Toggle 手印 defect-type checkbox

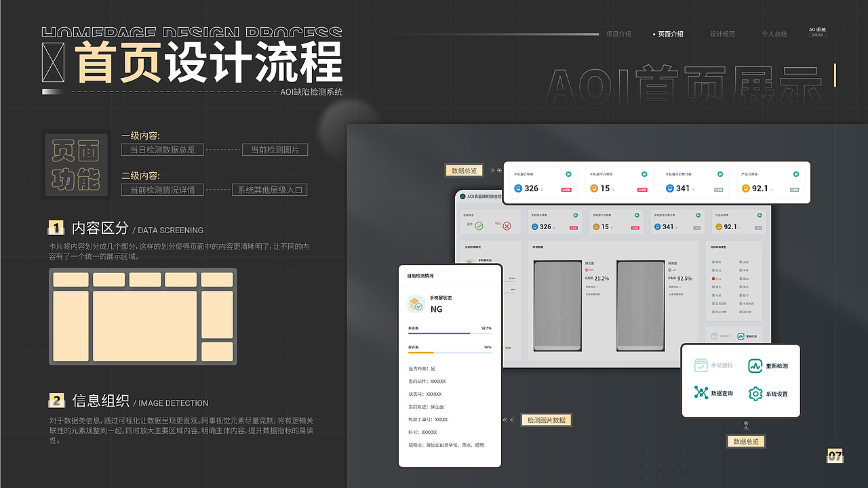click(x=741, y=270)
